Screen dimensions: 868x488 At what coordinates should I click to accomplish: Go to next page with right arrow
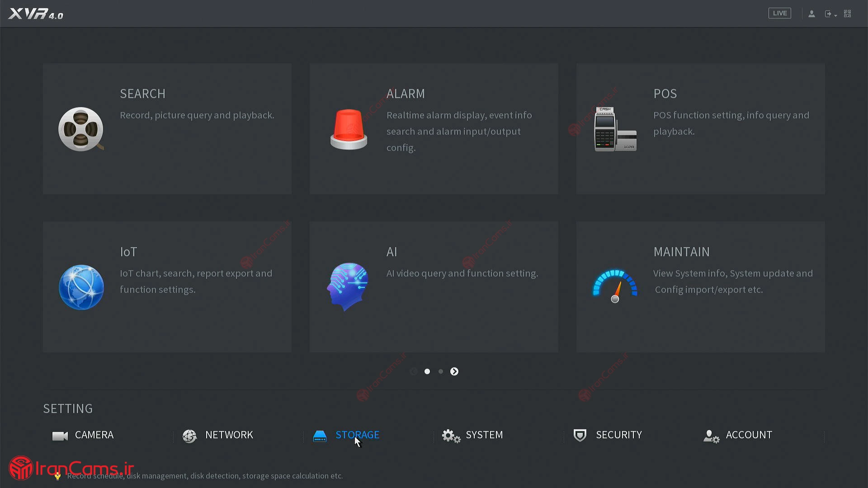[454, 371]
